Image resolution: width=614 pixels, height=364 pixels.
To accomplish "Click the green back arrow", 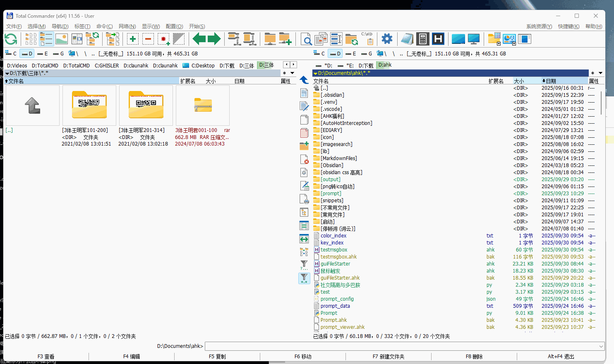I will click(x=199, y=39).
